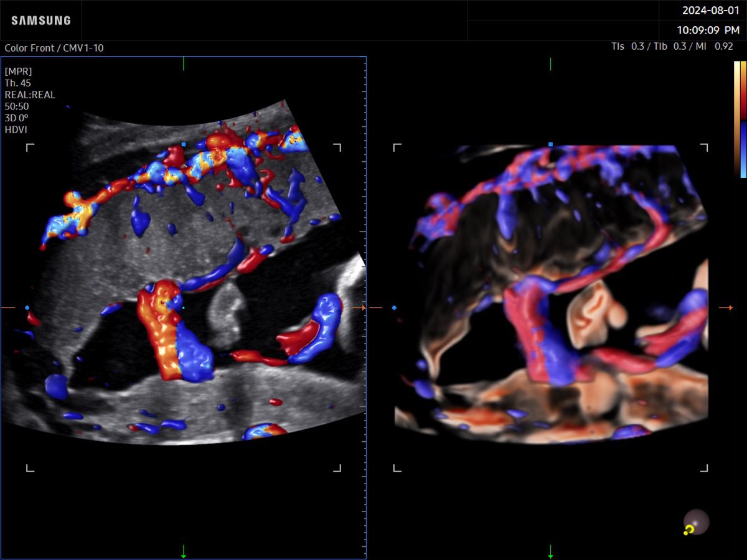
Task: Click the light source direction sphere icon
Action: (695, 523)
